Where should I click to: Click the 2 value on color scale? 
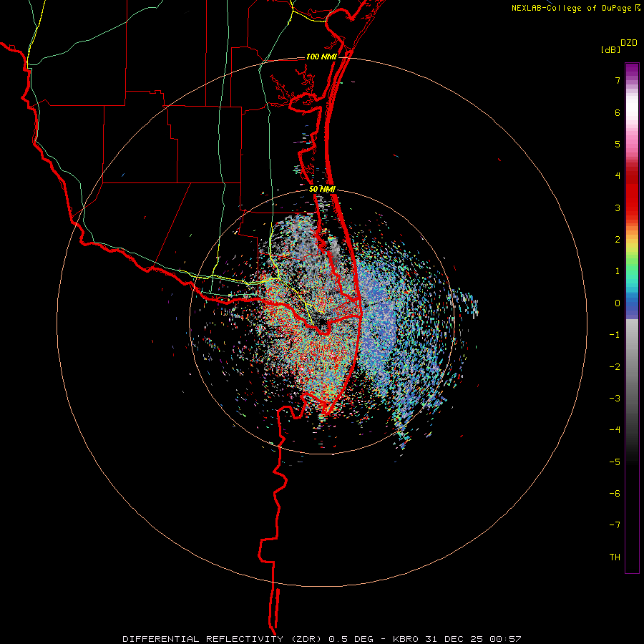pos(618,240)
